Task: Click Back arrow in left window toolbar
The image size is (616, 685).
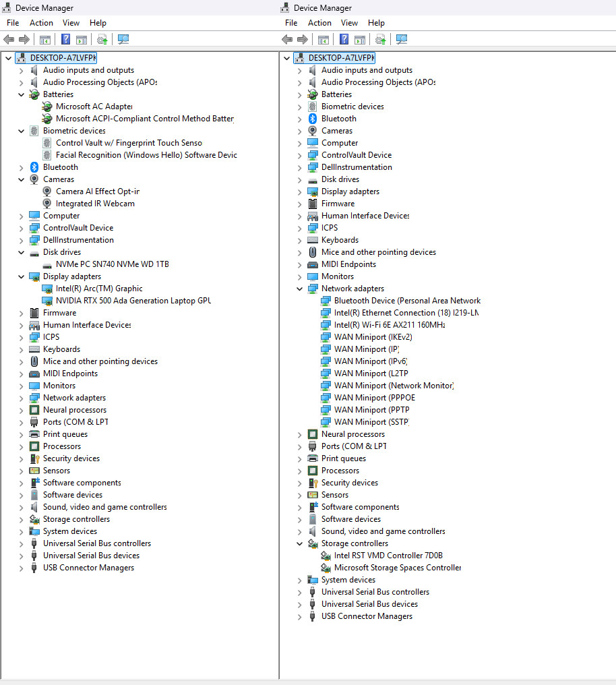Action: [x=9, y=39]
